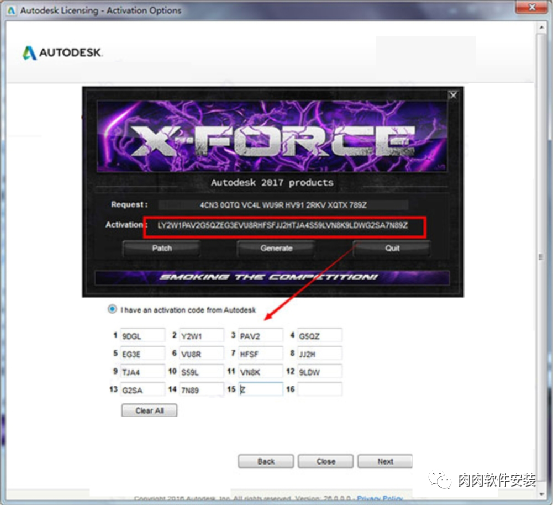Screen dimensions: 553x505
Task: Click activation field 4 containing G5QZ
Action: 320,335
